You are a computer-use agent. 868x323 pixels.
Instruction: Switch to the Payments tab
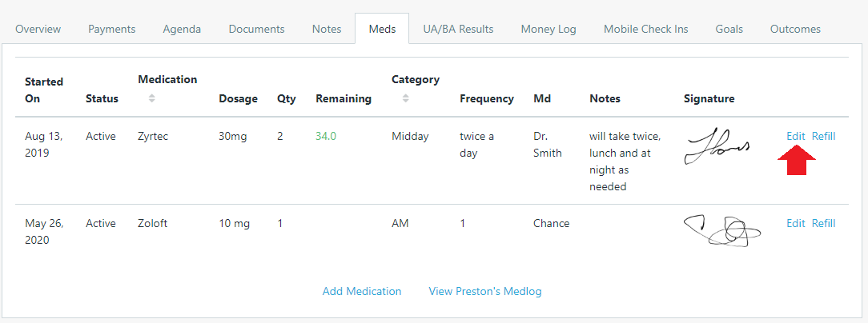point(112,29)
